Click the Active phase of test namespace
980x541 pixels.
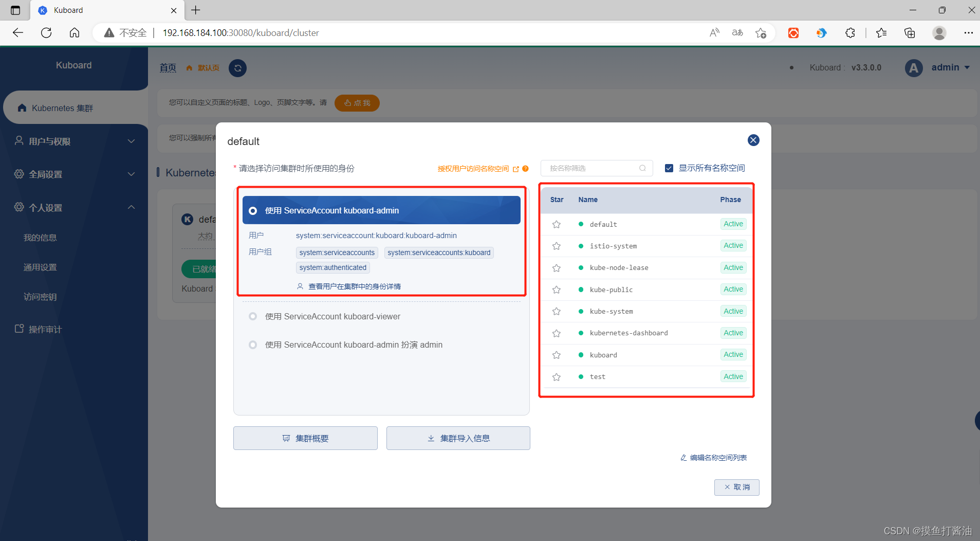pos(733,376)
